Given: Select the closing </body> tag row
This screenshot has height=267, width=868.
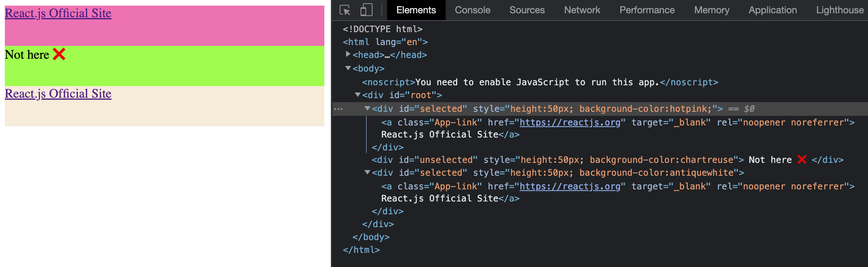Looking at the screenshot, I should [x=371, y=237].
